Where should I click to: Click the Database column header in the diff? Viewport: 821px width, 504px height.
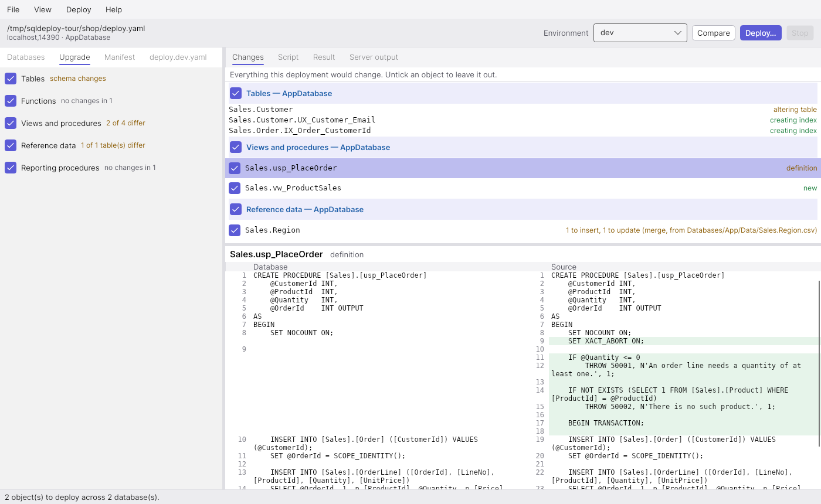[270, 267]
